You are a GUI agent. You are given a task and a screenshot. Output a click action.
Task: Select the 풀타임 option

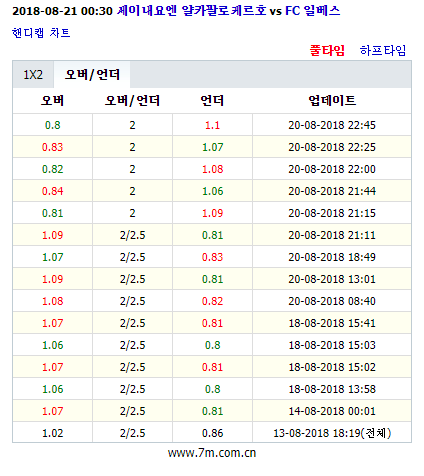pos(327,50)
